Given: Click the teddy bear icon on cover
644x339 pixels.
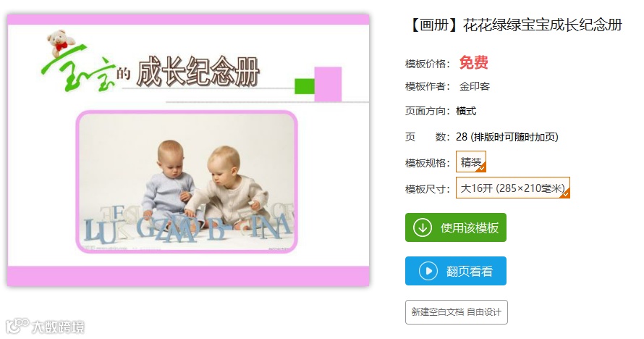Looking at the screenshot, I should point(61,41).
